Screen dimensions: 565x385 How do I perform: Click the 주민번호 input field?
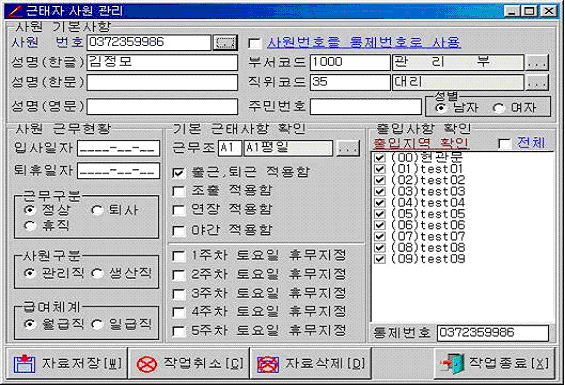tap(365, 107)
